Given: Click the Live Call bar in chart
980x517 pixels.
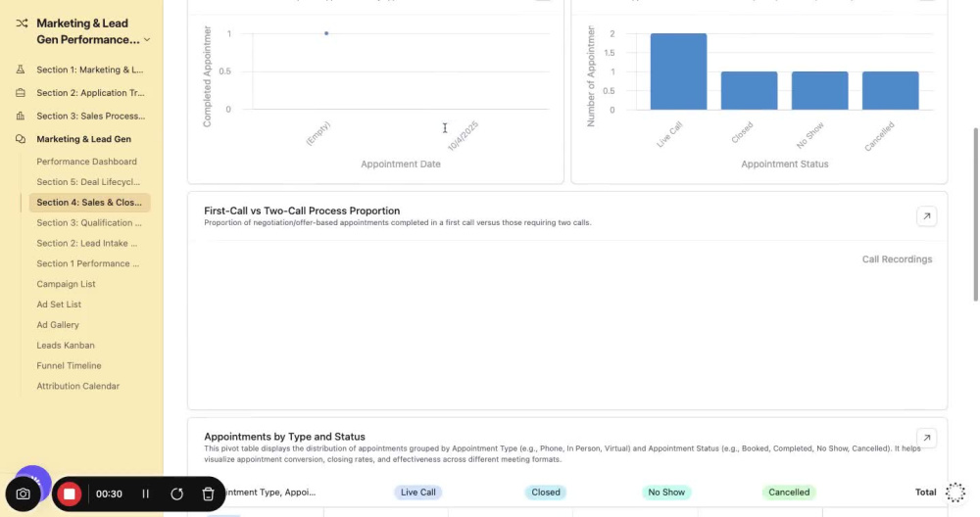Looking at the screenshot, I should tap(679, 71).
